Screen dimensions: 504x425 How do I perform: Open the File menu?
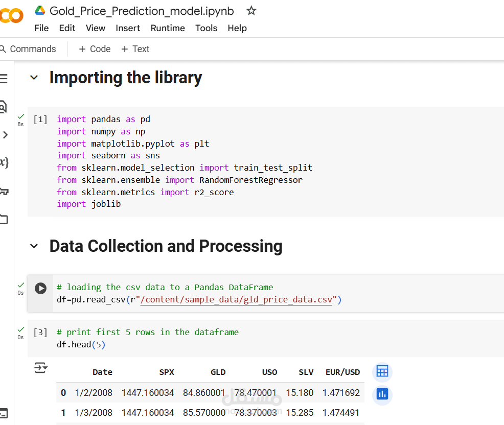coord(41,28)
